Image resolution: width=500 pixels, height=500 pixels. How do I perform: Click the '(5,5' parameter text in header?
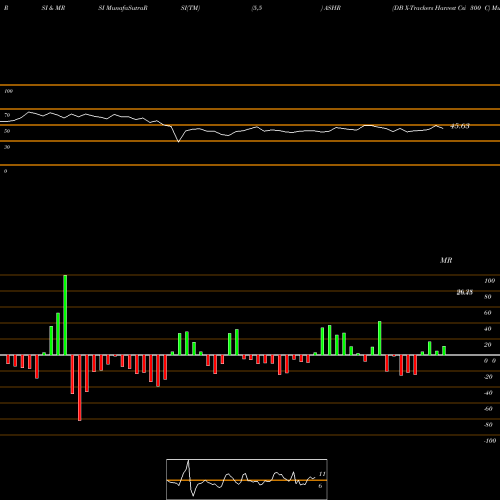click(x=257, y=8)
